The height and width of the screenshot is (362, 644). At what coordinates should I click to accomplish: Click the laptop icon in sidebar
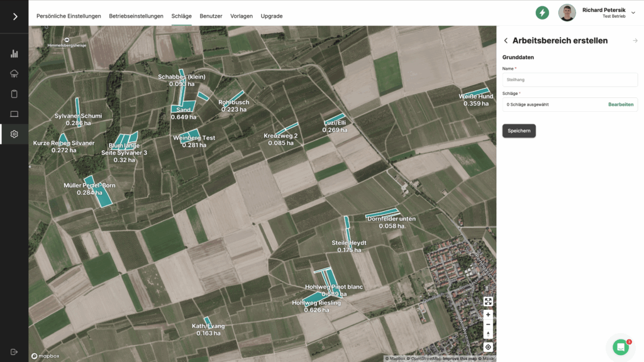pyautogui.click(x=14, y=114)
